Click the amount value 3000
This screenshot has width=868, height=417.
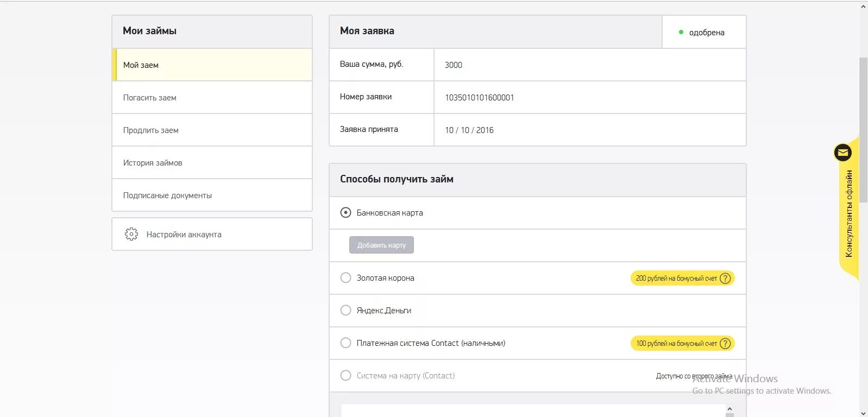(454, 65)
